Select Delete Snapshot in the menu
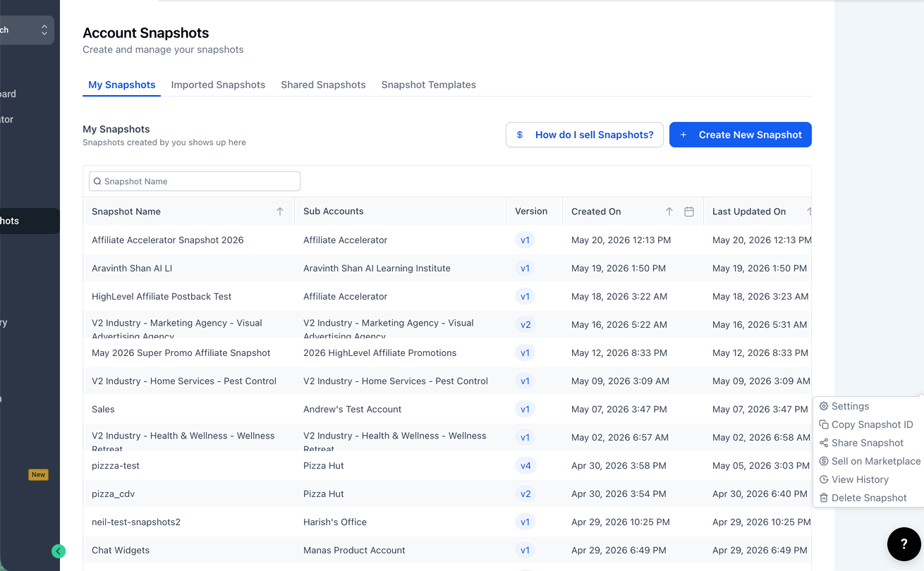 (x=863, y=498)
